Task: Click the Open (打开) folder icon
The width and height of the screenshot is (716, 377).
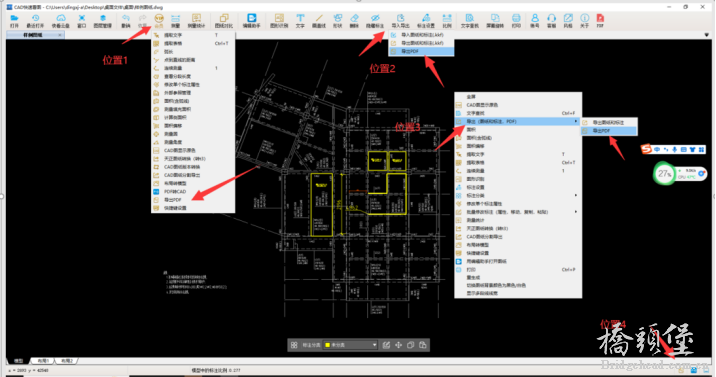Action: coord(14,21)
